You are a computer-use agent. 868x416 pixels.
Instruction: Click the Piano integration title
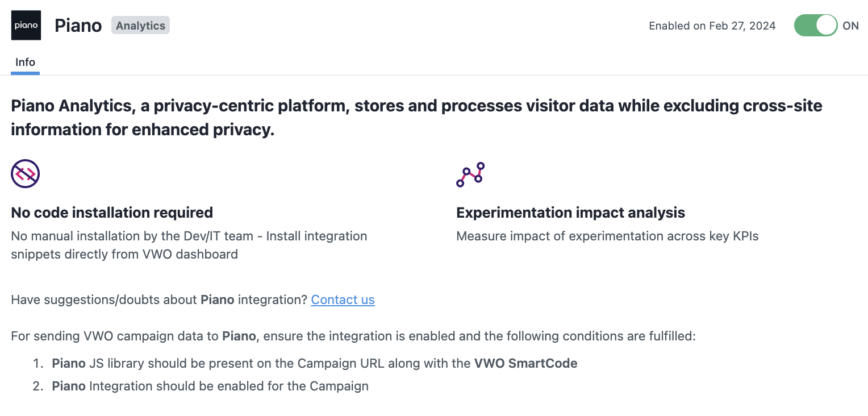coord(78,26)
